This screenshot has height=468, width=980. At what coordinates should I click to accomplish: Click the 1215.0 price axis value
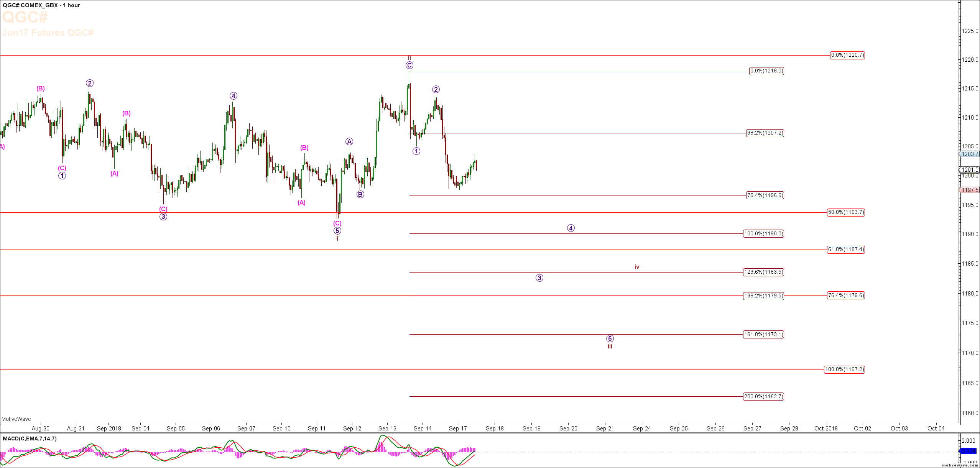click(x=971, y=89)
